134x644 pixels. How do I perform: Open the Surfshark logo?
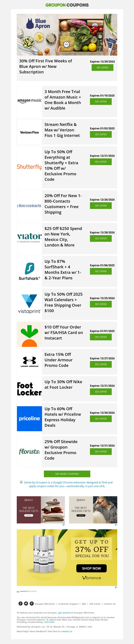tap(29, 271)
